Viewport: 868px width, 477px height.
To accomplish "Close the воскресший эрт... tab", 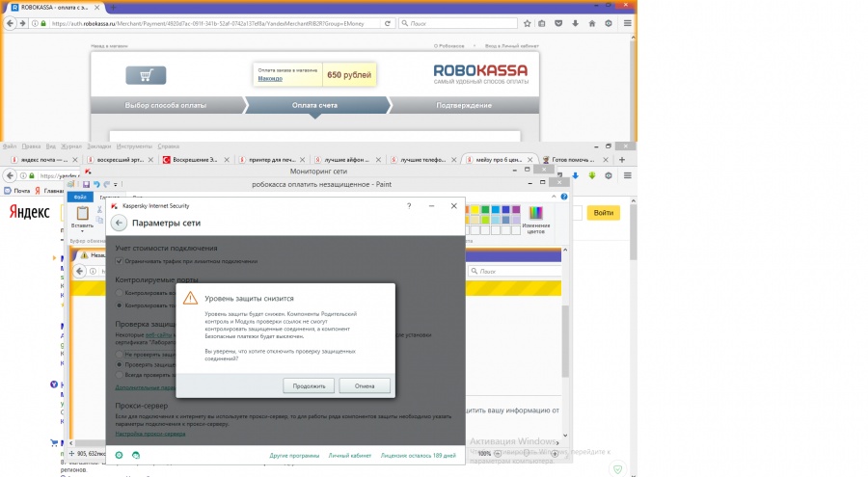I will [150, 159].
